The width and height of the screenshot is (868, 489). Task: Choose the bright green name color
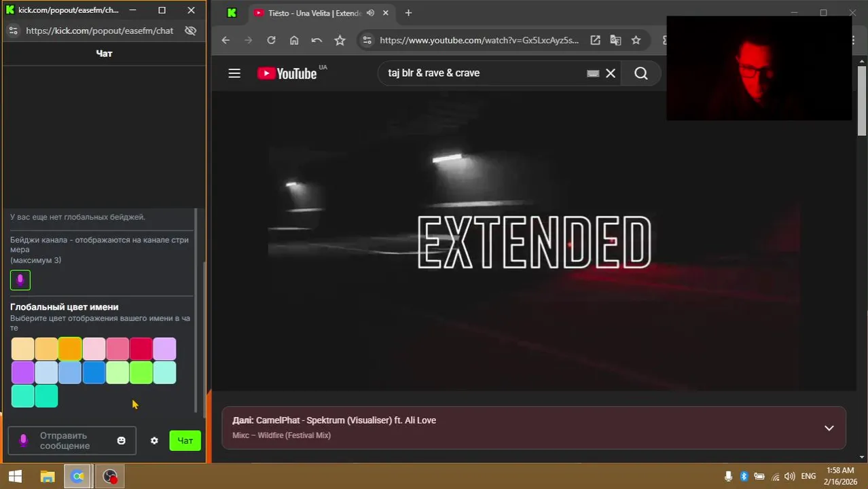141,373
